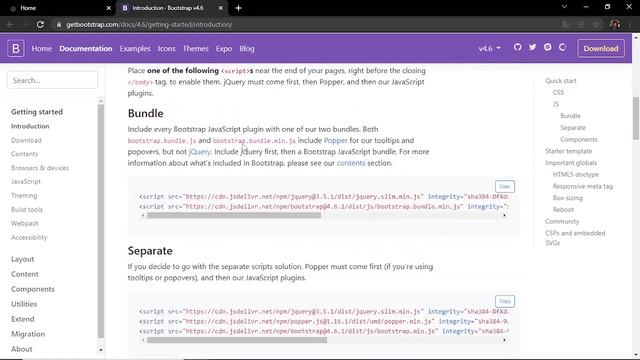This screenshot has height=360, width=640.
Task: Open Download in sidebar
Action: (26, 140)
